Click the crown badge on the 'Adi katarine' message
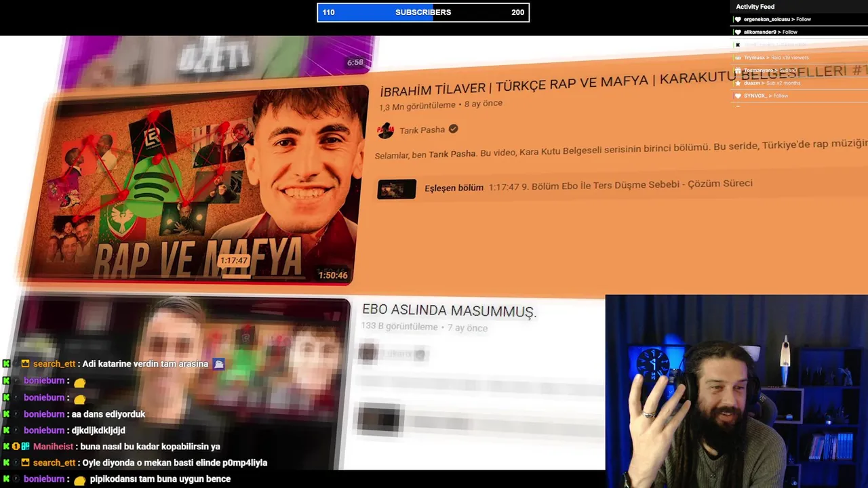 (x=25, y=364)
